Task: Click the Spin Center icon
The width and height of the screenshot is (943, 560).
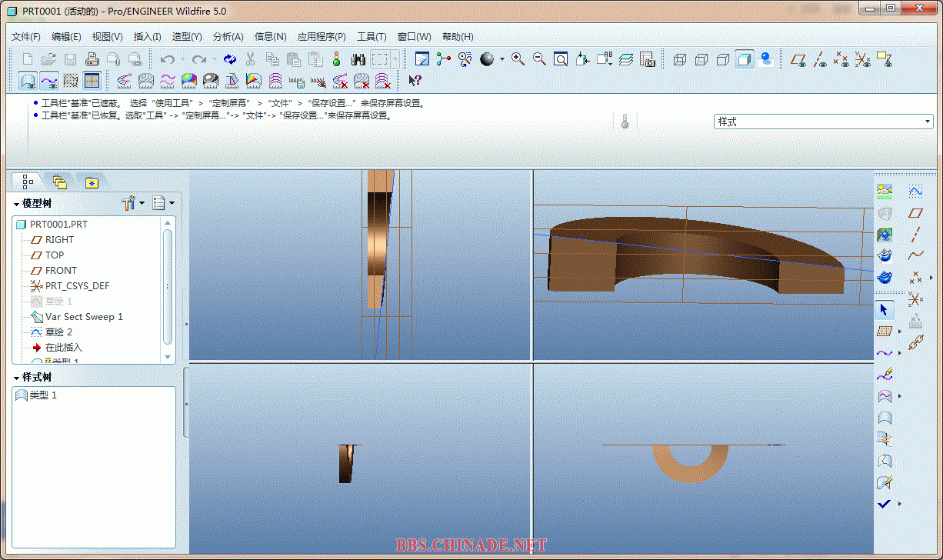Action: click(x=443, y=59)
